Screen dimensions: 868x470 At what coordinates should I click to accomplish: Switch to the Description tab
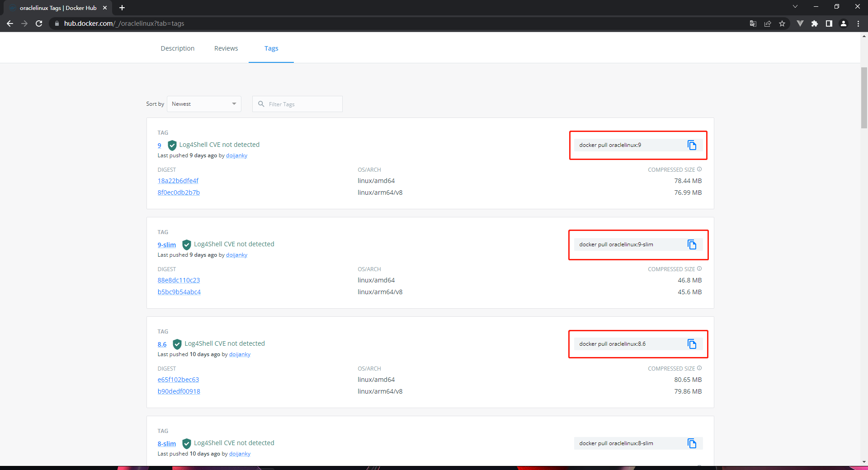coord(178,48)
